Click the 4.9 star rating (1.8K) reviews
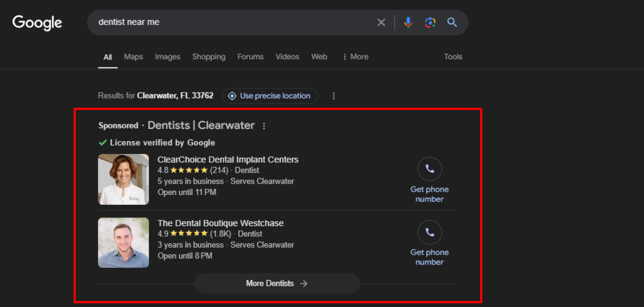The height and width of the screenshot is (307, 644). pyautogui.click(x=194, y=234)
